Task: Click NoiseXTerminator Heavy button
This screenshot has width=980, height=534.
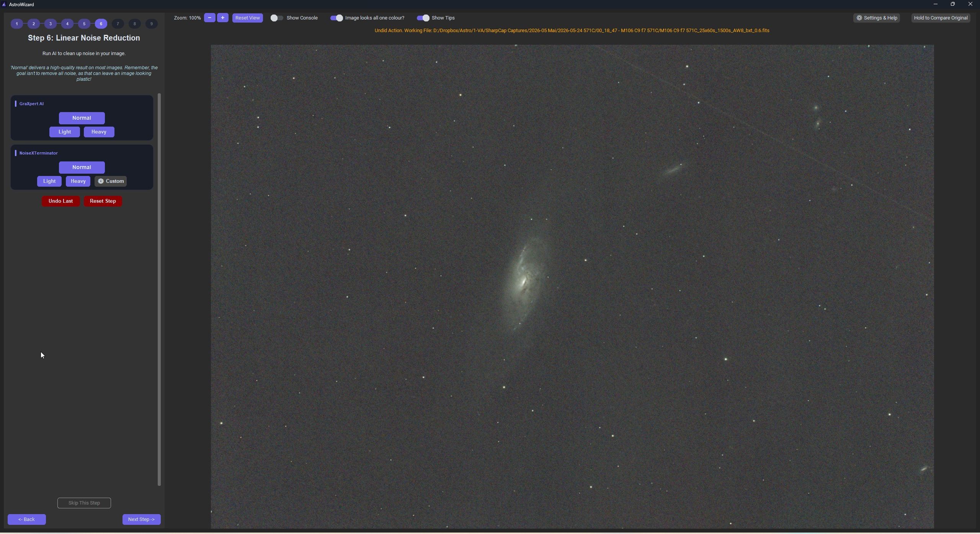Action: pyautogui.click(x=78, y=181)
